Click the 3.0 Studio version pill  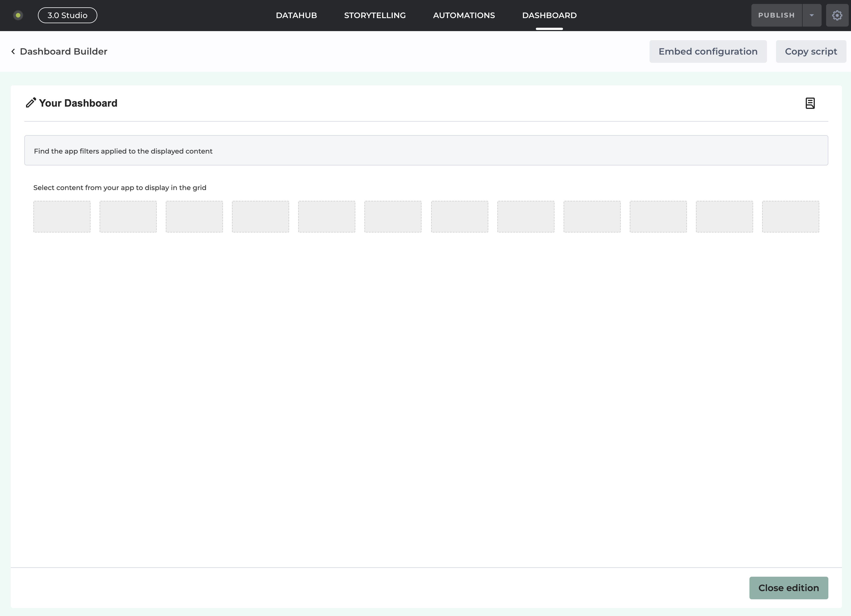[68, 15]
